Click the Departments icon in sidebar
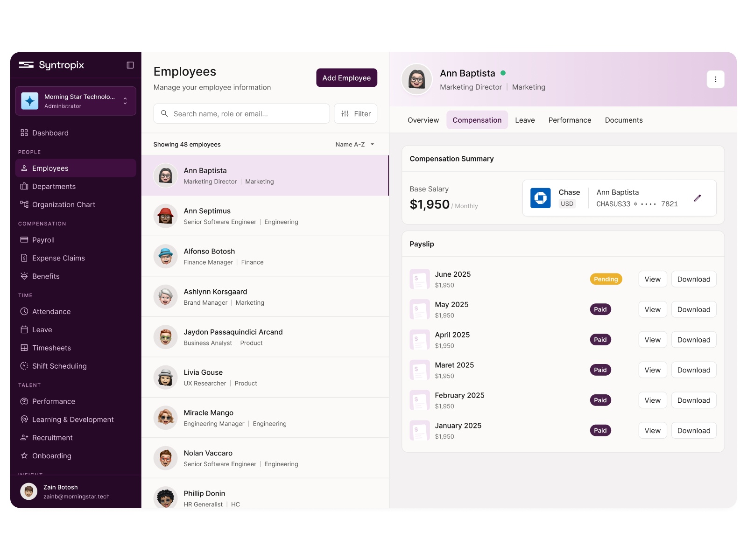Screen dimensions: 747x560 click(24, 186)
